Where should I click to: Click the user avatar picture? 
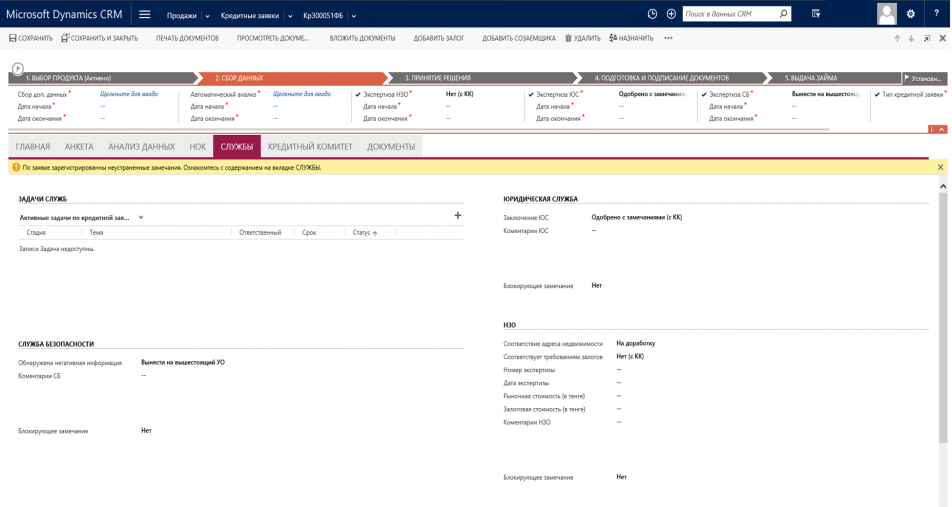(886, 14)
